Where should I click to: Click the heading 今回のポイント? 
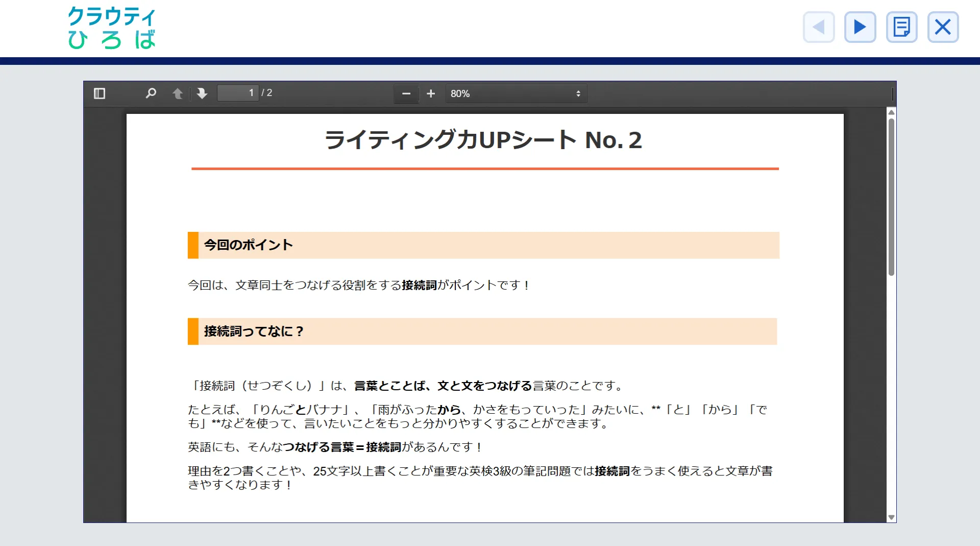249,245
